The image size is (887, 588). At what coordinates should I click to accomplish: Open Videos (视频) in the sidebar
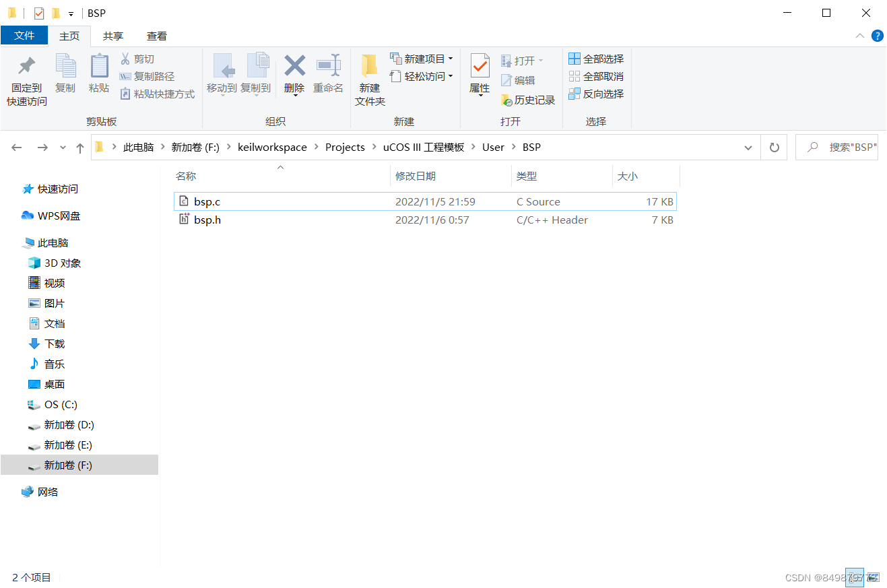pos(46,284)
